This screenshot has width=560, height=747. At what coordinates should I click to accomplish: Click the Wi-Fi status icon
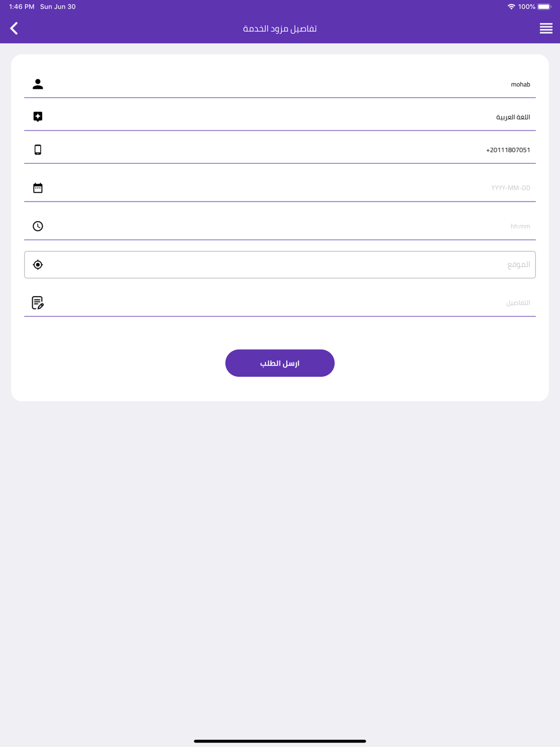[x=511, y=7]
